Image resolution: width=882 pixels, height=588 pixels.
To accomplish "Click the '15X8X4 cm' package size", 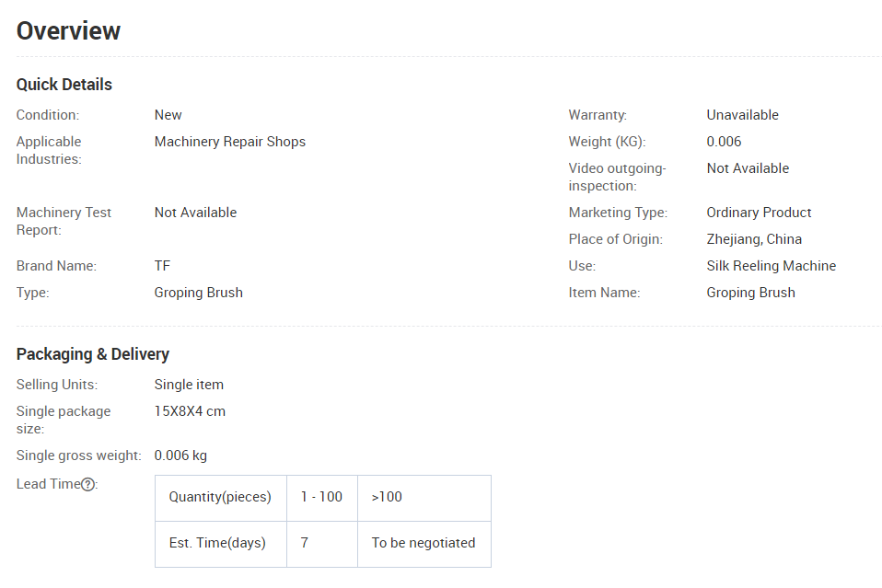I will 190,411.
